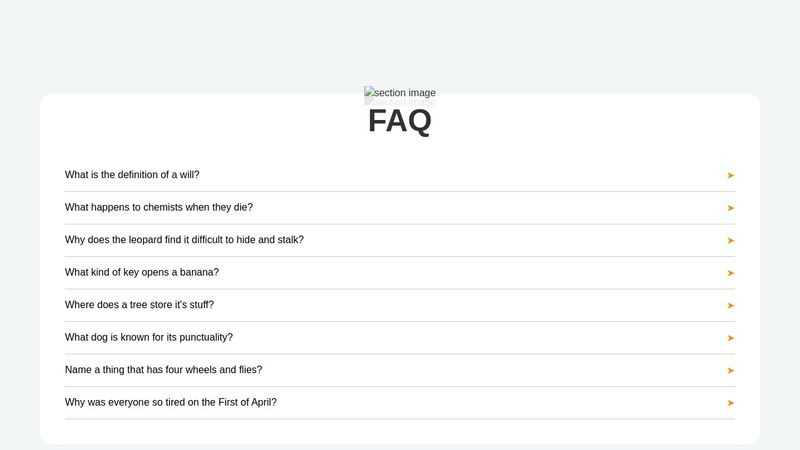Click the white FAQ card's blank bottom area

coord(399,432)
